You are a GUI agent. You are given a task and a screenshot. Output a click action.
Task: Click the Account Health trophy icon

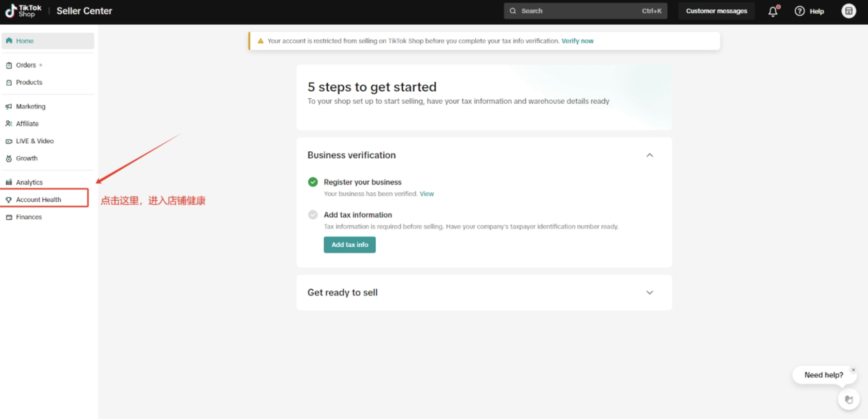(9, 200)
